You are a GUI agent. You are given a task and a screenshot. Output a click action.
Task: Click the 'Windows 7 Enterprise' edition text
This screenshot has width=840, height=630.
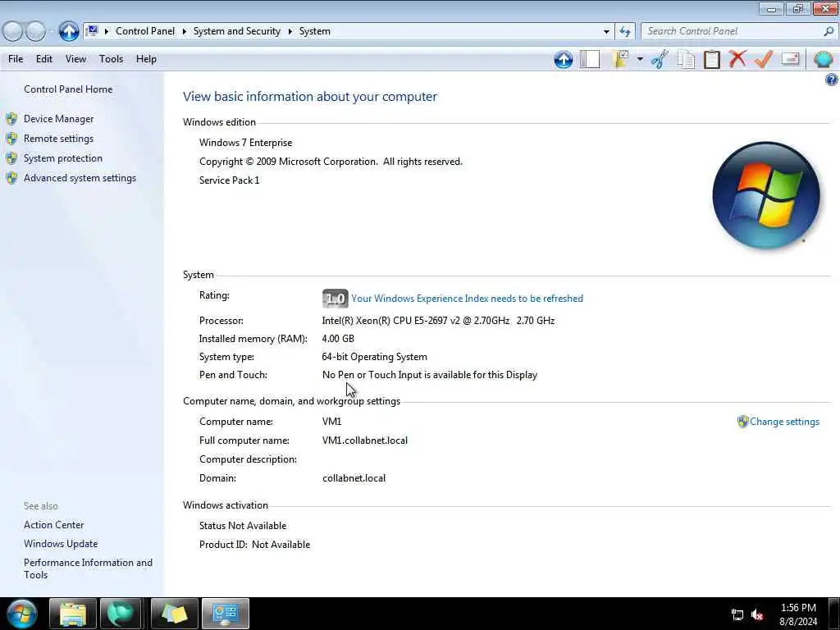point(246,143)
